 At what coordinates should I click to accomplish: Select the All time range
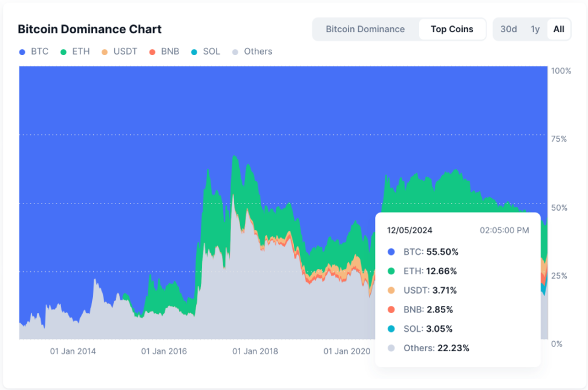[559, 29]
